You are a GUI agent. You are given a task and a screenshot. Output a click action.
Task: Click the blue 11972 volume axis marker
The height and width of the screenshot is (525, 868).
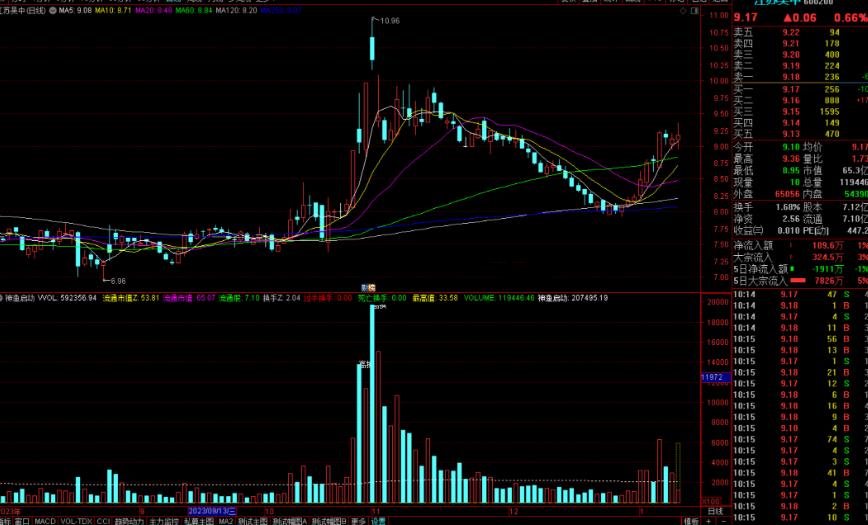tap(715, 378)
